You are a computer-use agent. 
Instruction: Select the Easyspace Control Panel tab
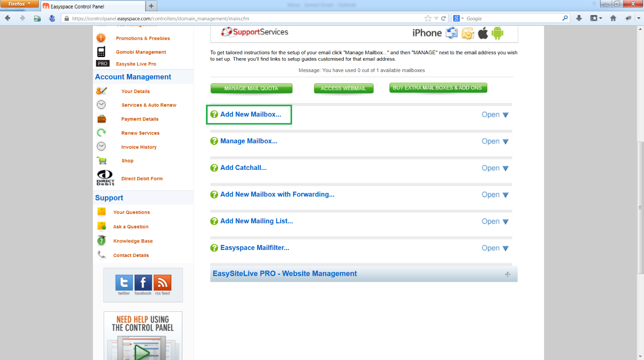tap(93, 7)
